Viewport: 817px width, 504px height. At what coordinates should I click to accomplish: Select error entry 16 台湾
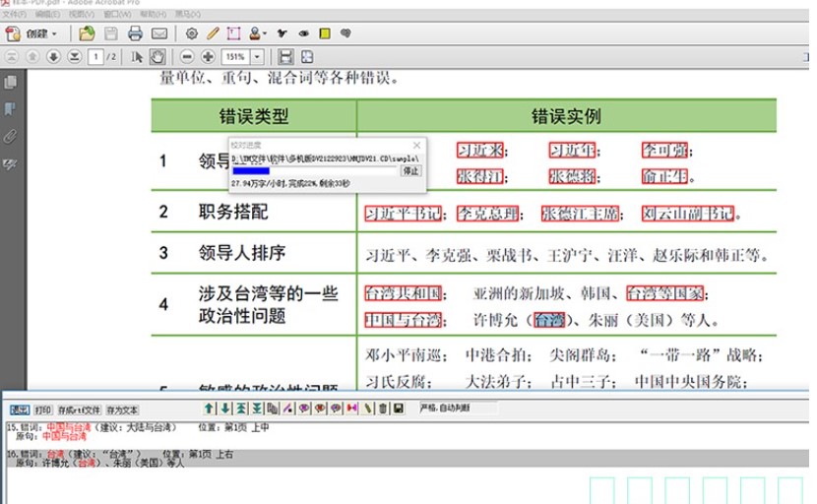pyautogui.click(x=408, y=458)
